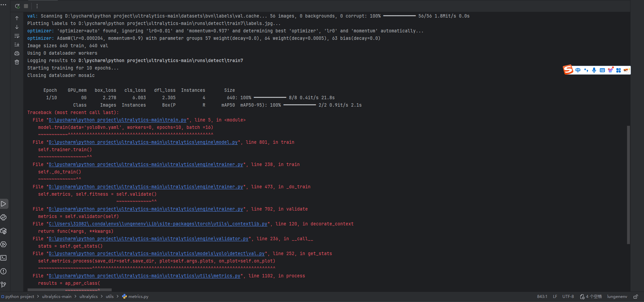Click the 'cls_loss' column header text

(135, 90)
